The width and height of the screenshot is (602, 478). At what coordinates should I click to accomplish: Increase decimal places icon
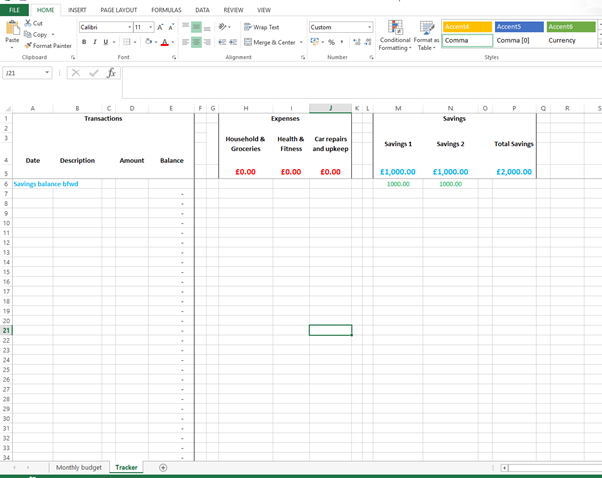coord(357,42)
